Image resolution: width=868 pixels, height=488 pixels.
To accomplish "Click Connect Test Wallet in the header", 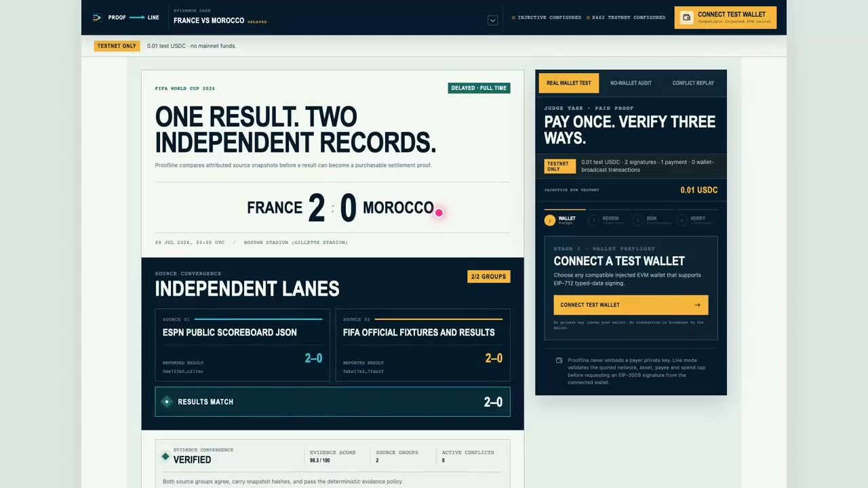I will point(726,18).
